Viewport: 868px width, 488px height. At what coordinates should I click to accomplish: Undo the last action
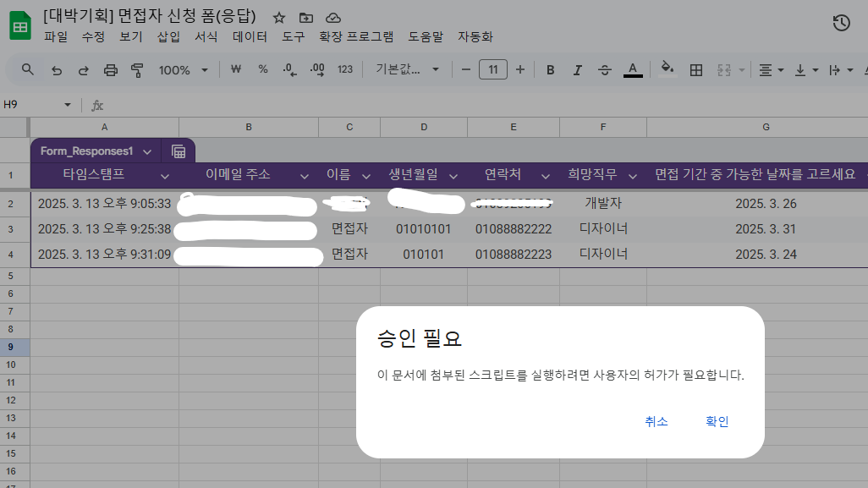pyautogui.click(x=57, y=70)
